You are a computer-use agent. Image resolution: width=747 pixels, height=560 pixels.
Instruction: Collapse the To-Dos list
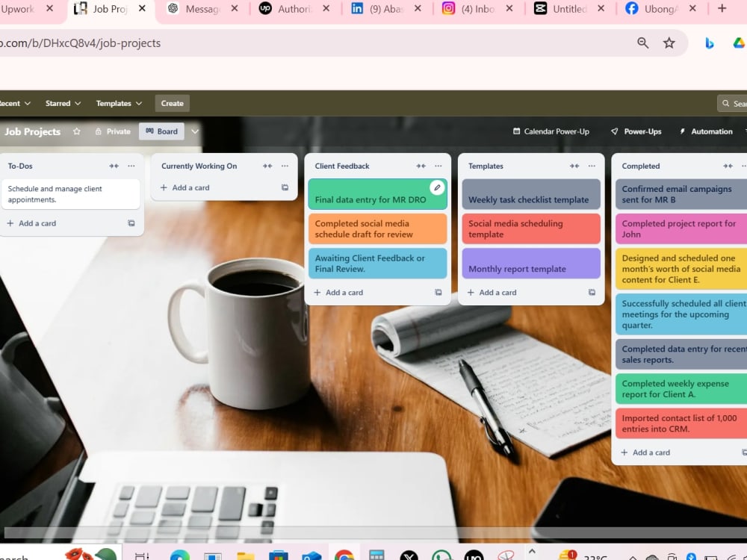click(114, 167)
